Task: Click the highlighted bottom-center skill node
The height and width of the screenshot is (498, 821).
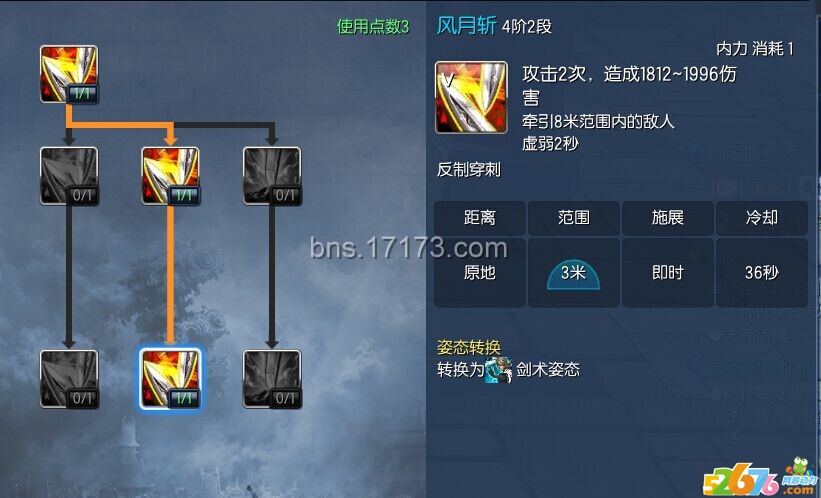Action: (170, 379)
